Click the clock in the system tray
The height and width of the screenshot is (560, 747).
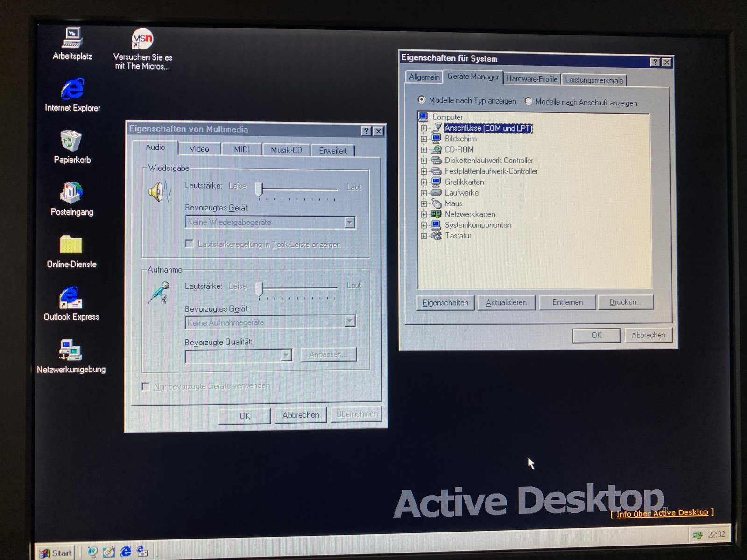pyautogui.click(x=716, y=534)
